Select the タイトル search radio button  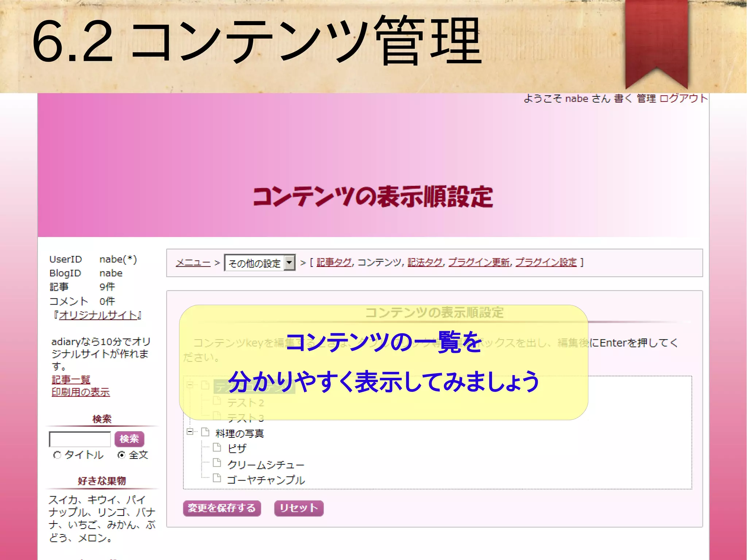coord(57,455)
